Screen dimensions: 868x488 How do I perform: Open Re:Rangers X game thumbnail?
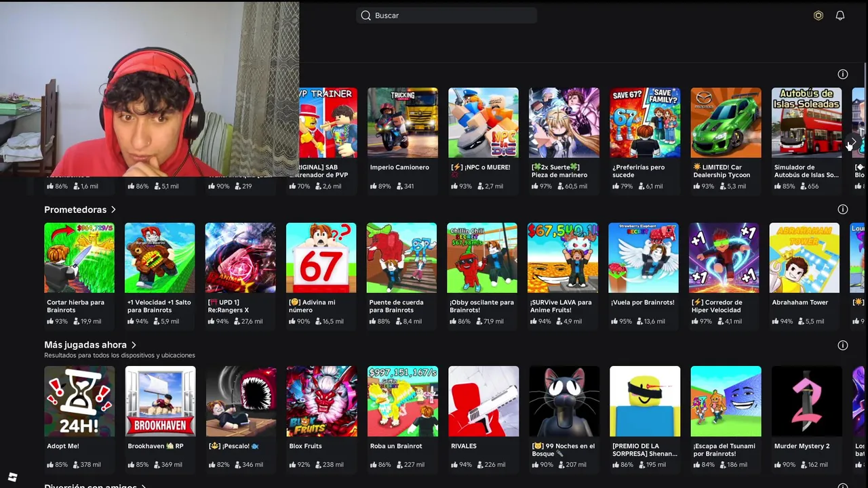click(x=241, y=258)
